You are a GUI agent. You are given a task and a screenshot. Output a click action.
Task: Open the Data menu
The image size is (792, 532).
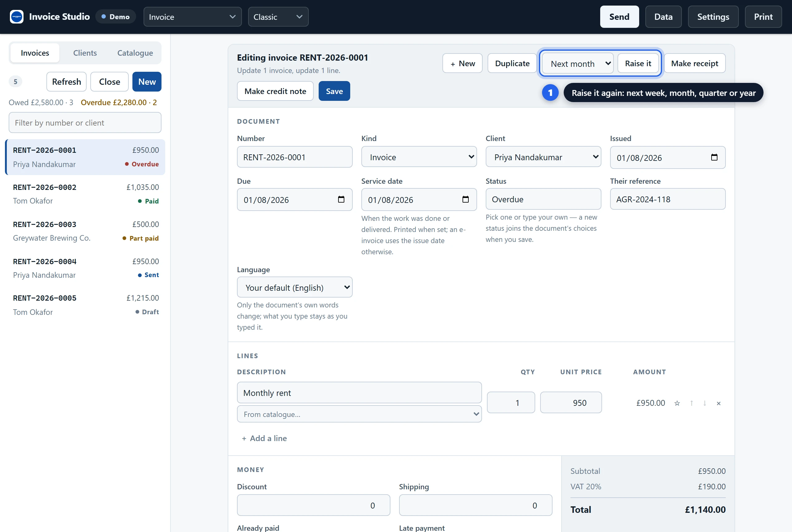663,17
